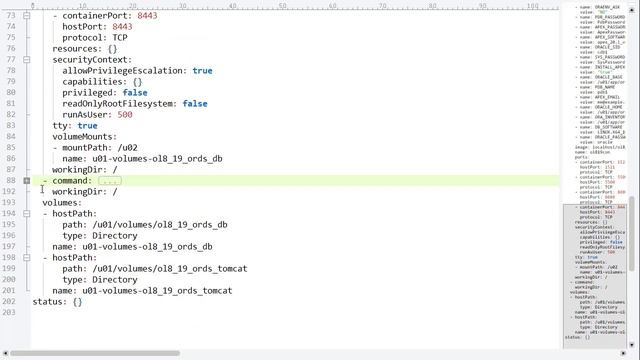Click the right arrow of horizontal scrollbar
This screenshot has width=640, height=360.
(x=623, y=353)
